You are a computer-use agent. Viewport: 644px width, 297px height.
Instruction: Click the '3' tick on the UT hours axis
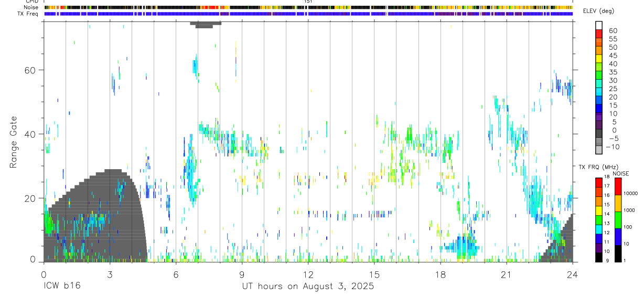(110, 274)
